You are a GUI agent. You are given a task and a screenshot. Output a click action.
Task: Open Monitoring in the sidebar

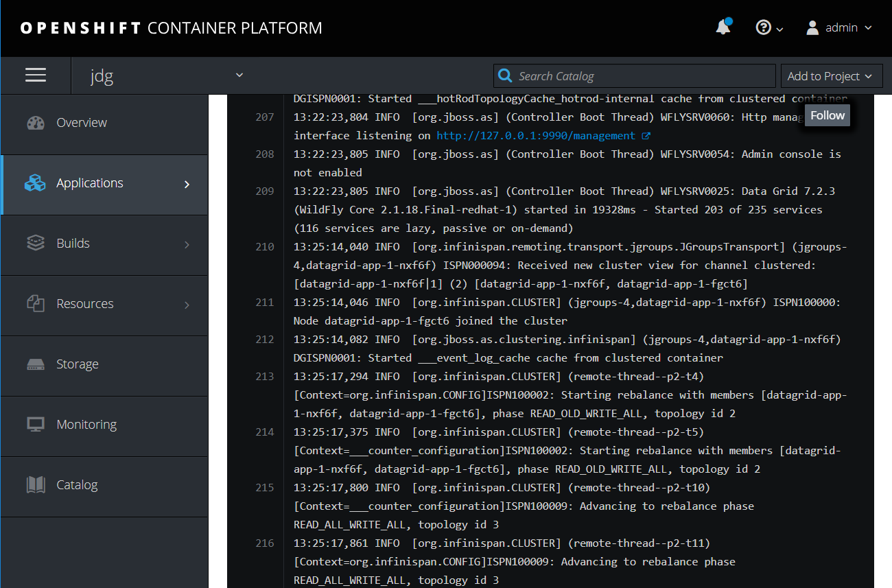104,425
